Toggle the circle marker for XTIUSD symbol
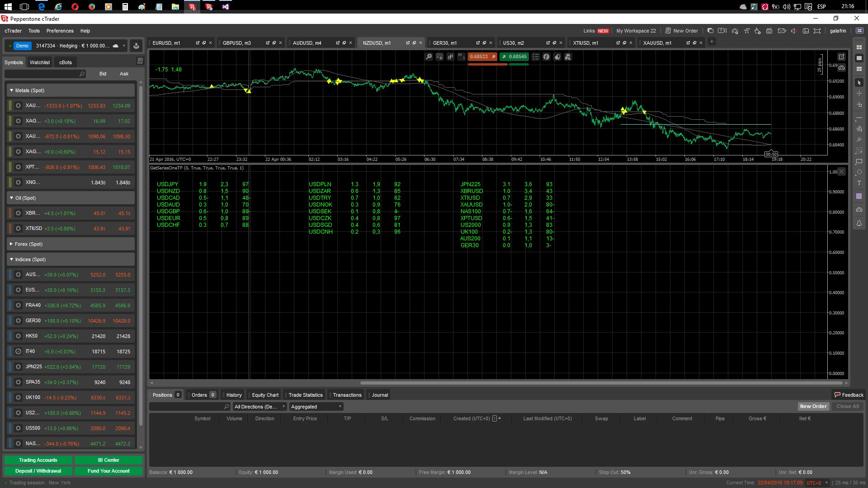868x488 pixels. point(18,229)
